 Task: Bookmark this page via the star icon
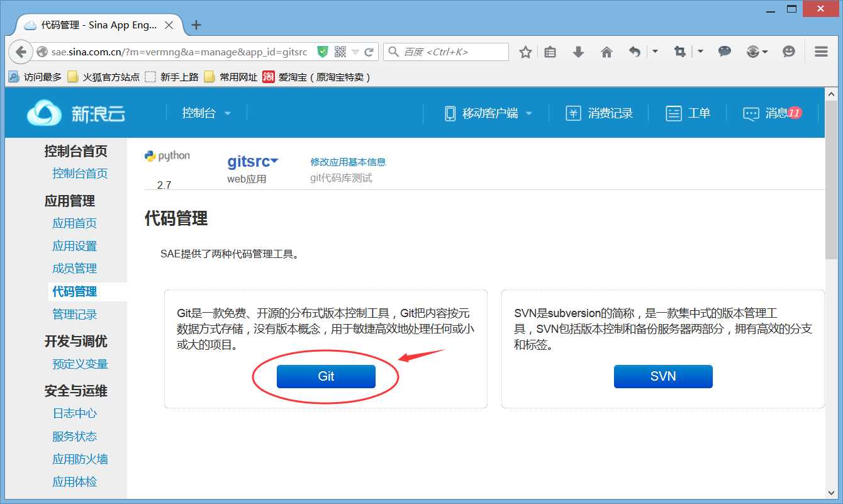(525, 52)
